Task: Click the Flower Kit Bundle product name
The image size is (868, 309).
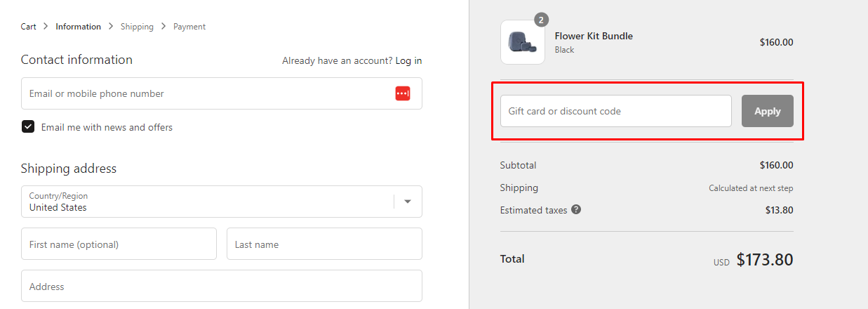Action: pyautogui.click(x=594, y=36)
